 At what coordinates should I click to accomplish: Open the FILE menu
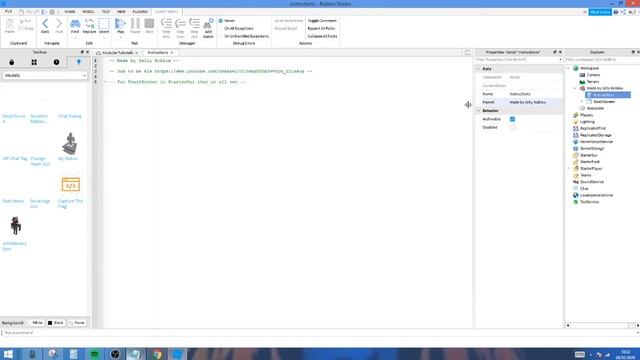8,11
